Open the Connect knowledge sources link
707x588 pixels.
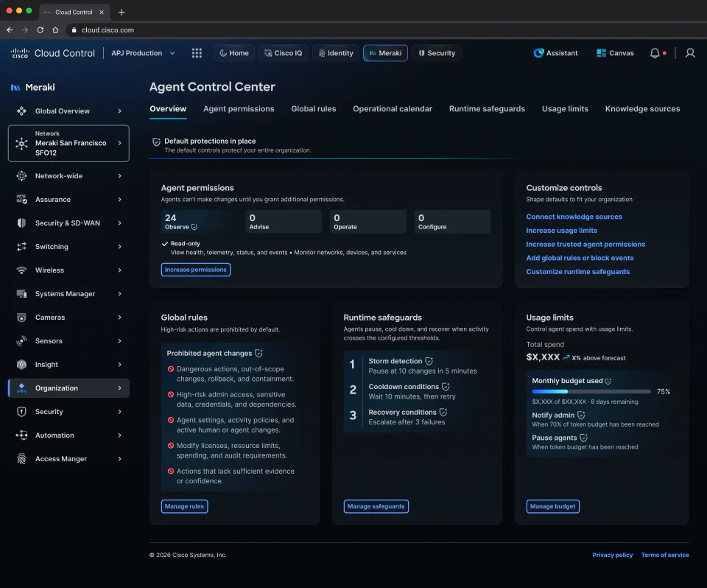point(574,217)
